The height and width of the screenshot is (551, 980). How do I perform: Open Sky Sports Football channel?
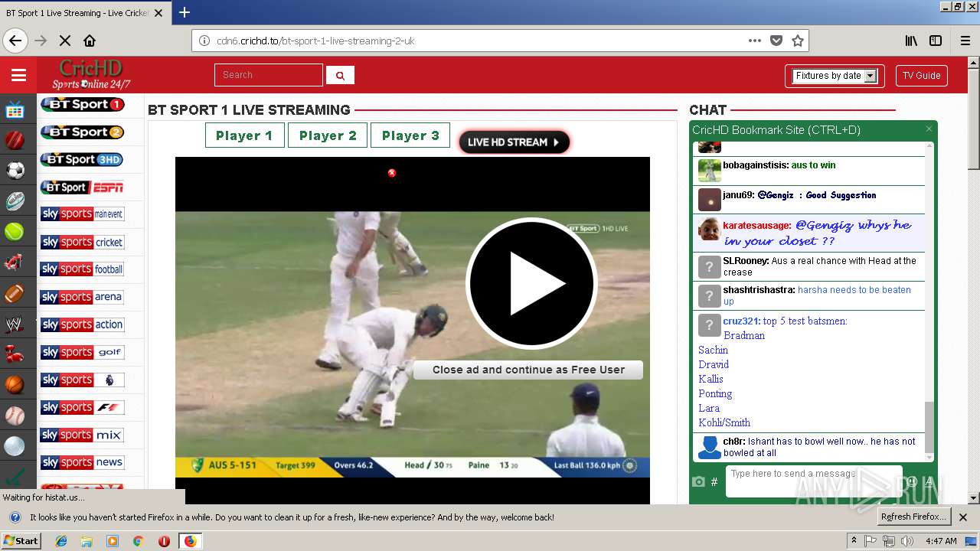pyautogui.click(x=82, y=269)
